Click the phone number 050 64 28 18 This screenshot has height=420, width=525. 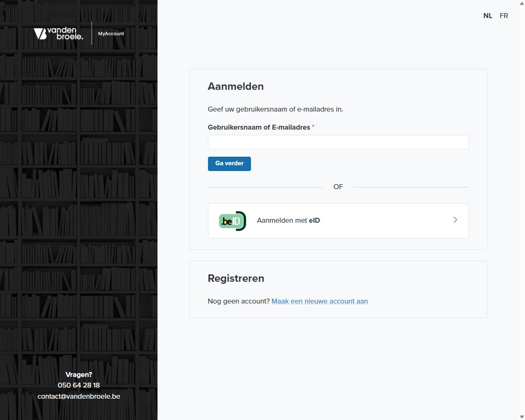(x=79, y=385)
